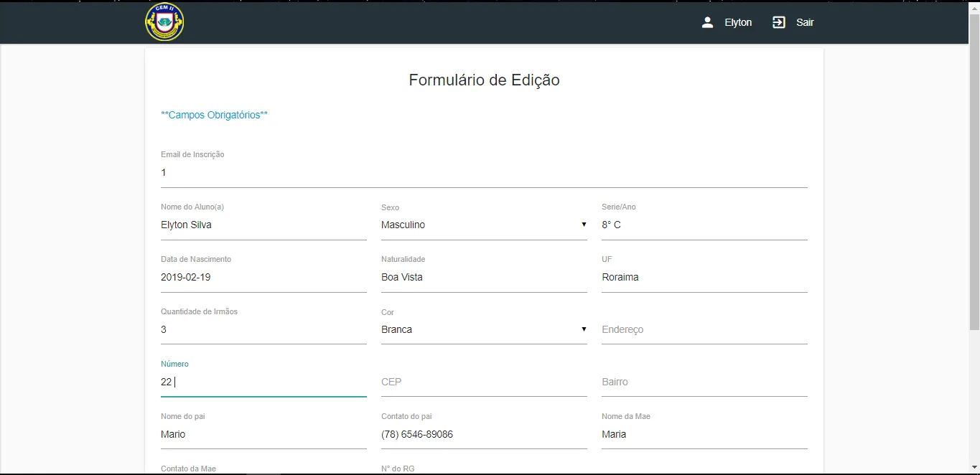Viewport: 980px width, 475px height.
Task: Select the Bairro input field
Action: [x=704, y=382]
